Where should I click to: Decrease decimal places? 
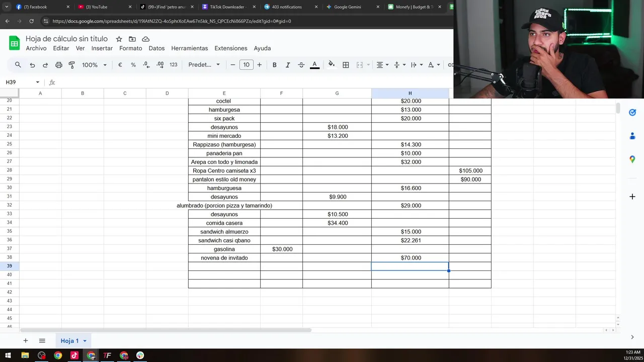[x=146, y=65]
